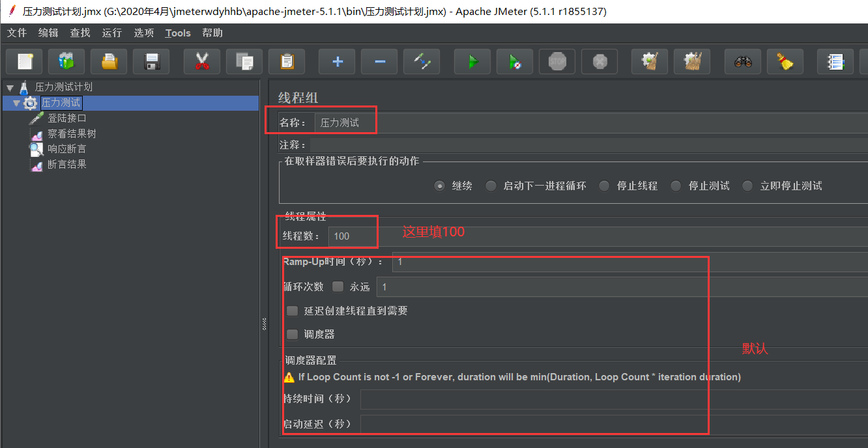Viewport: 868px width, 448px height.
Task: Choose the 停止线程 radio button
Action: tap(604, 186)
